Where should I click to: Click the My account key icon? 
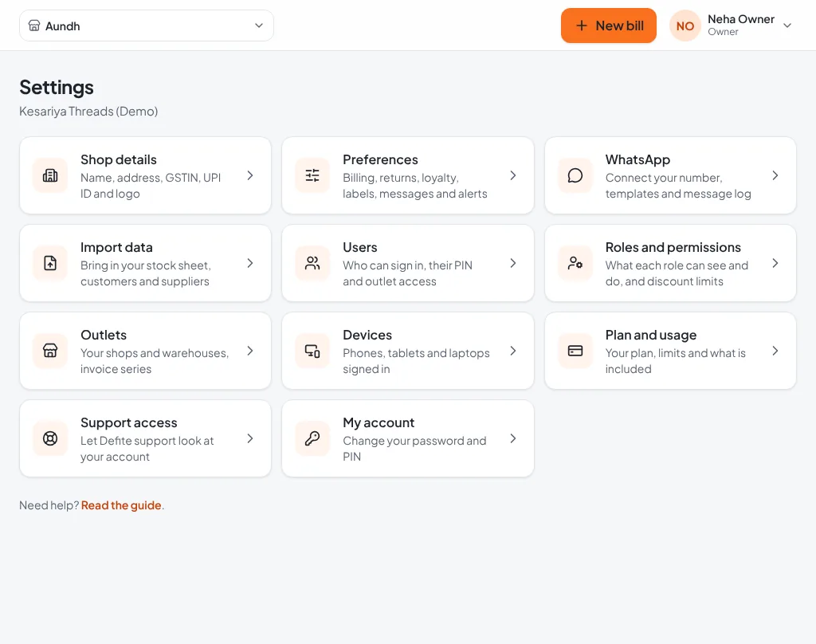312,438
